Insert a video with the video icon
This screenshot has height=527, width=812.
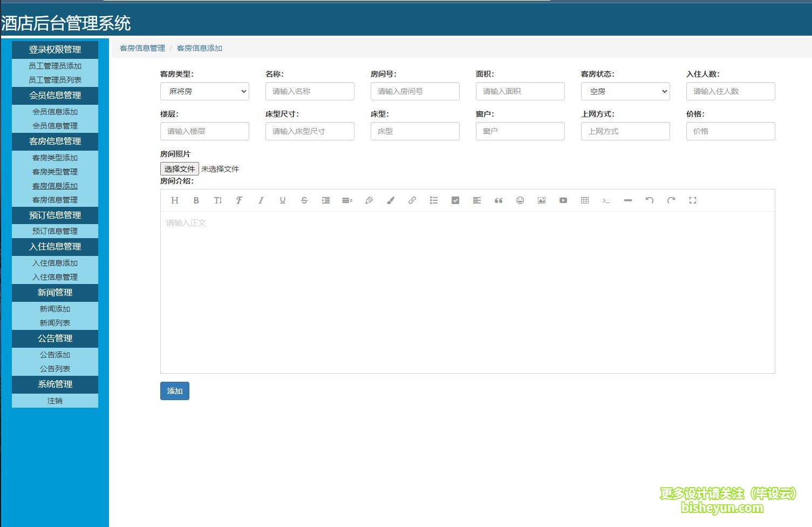[563, 200]
